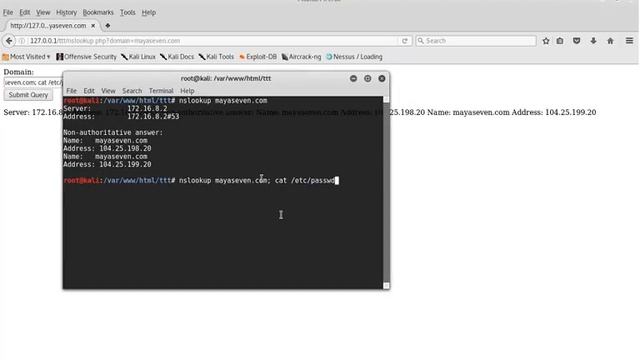Click terminal text 'Address: 104.25.199.20'
Screen dimensions: 640x360
[107, 164]
